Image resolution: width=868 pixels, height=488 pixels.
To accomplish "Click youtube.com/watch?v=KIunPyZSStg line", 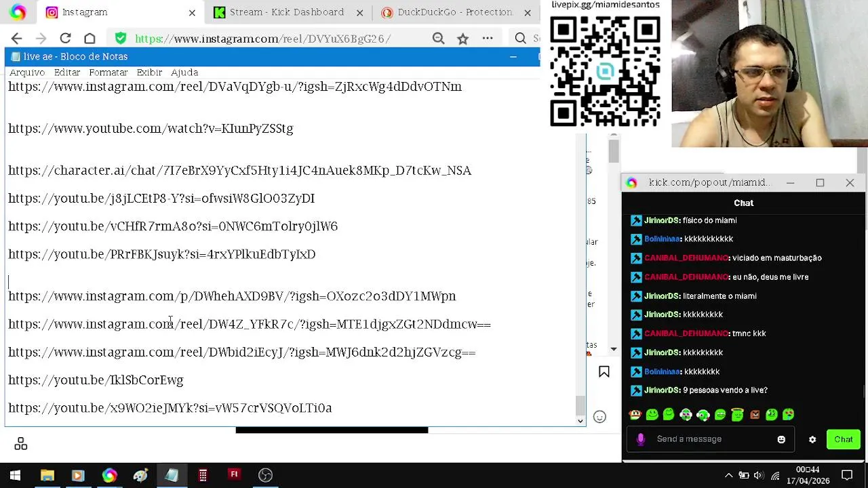I will pos(151,128).
